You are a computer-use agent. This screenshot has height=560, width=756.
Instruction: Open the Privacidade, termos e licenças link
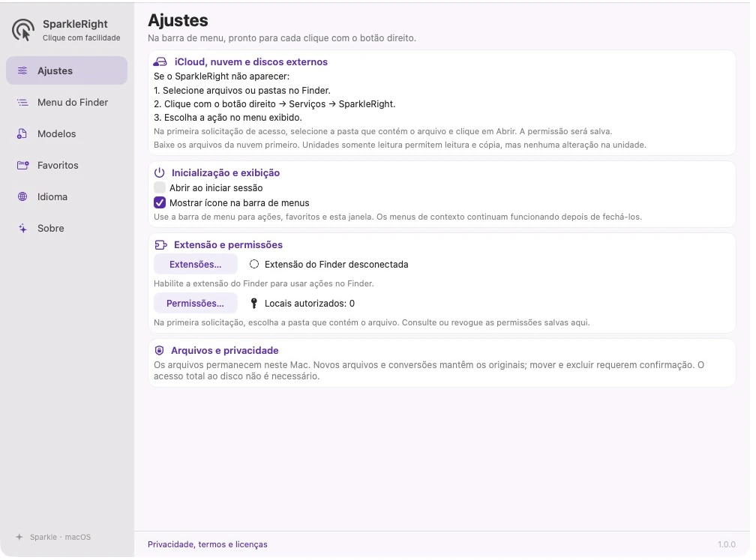(x=207, y=544)
